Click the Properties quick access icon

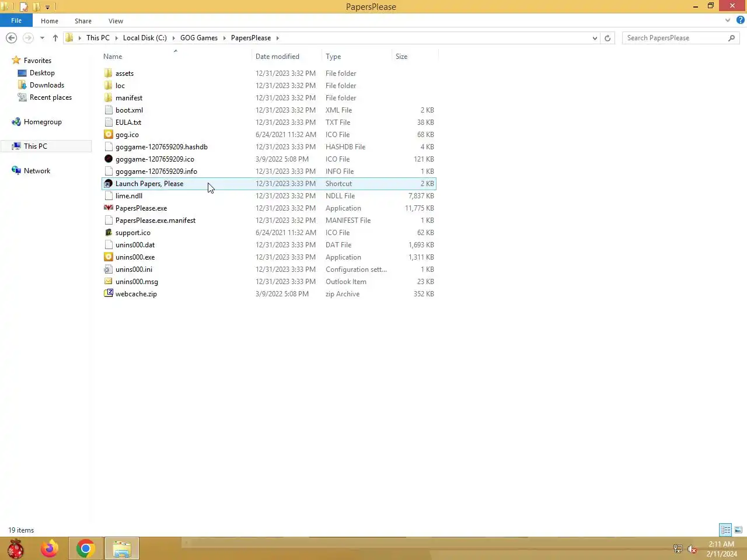pyautogui.click(x=24, y=7)
